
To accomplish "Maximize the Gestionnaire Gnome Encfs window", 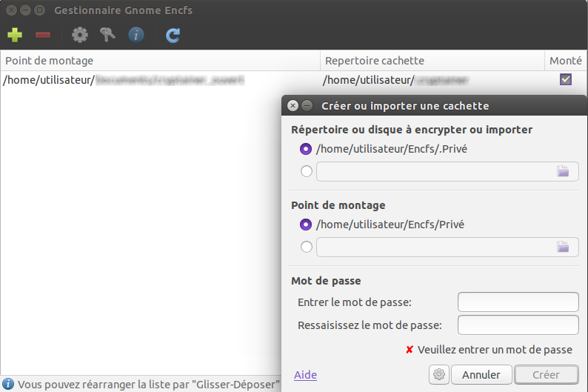I will pos(39,10).
